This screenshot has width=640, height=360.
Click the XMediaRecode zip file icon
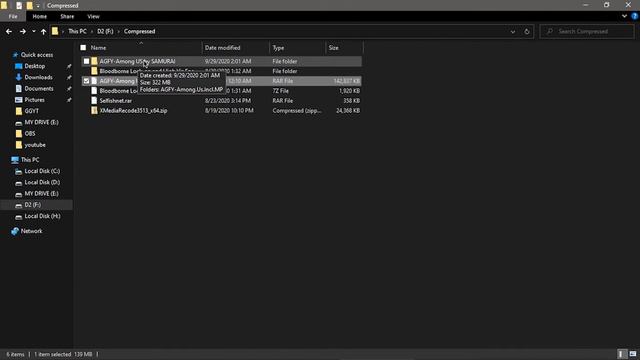[x=94, y=111]
